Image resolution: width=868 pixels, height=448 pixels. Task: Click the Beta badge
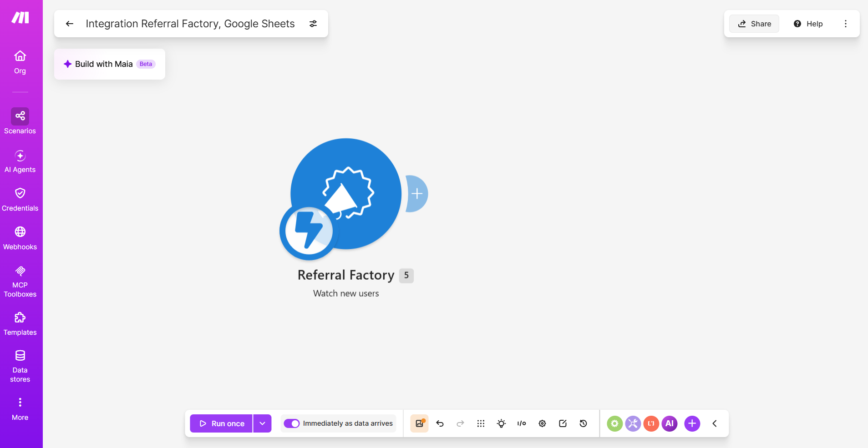pos(146,64)
